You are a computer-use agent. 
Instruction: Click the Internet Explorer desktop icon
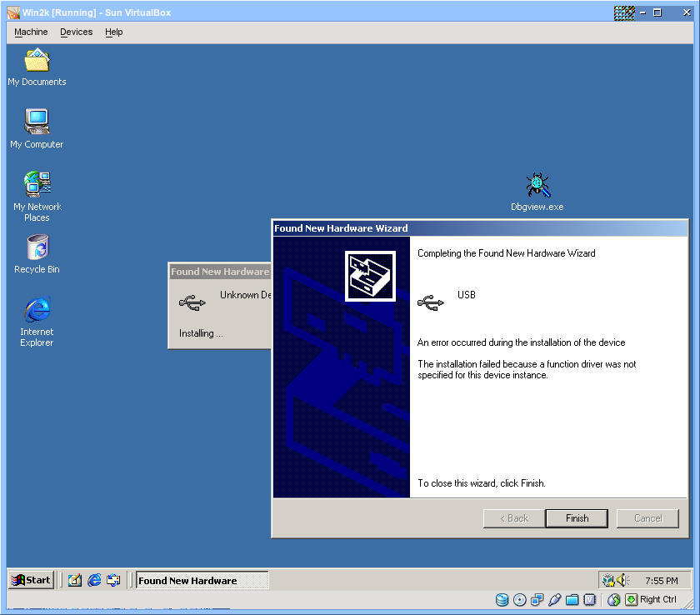point(37,310)
